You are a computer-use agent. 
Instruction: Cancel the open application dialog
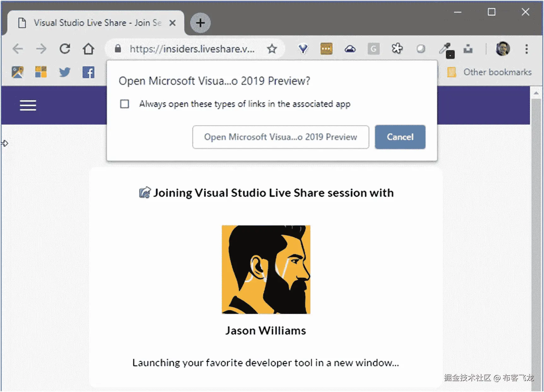coord(400,137)
